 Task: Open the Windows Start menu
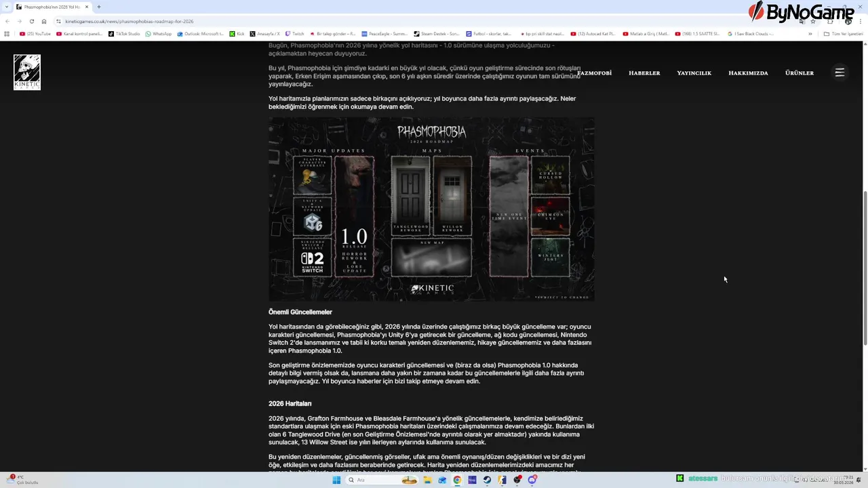click(336, 480)
